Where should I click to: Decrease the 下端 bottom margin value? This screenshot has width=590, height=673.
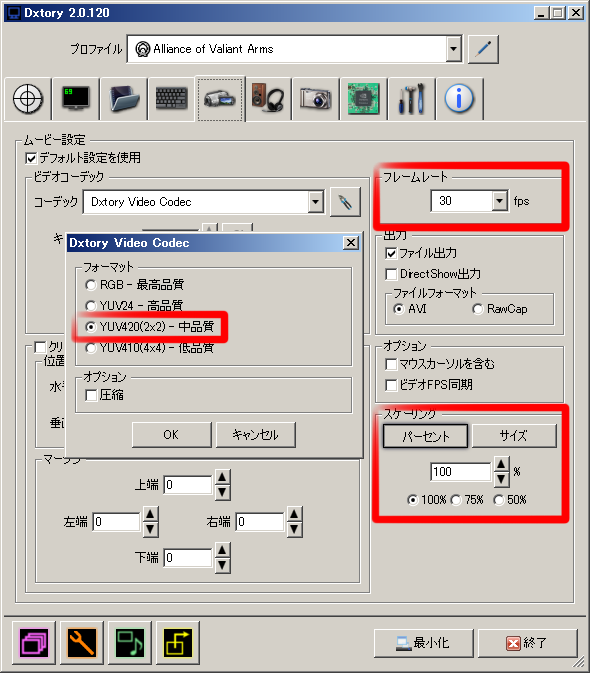coord(222,565)
